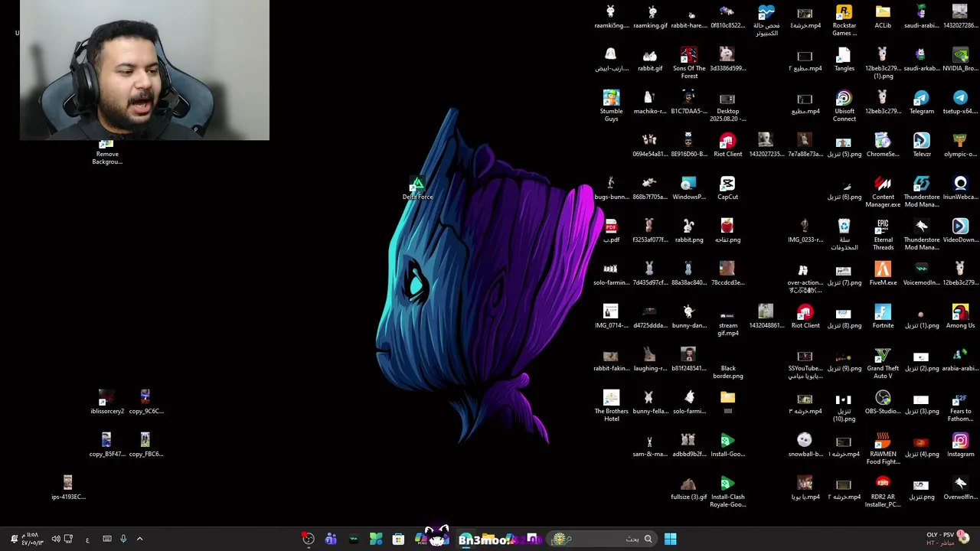Select the VoicemodIn... installer icon
Viewport: 980px width, 551px height.
(921, 274)
